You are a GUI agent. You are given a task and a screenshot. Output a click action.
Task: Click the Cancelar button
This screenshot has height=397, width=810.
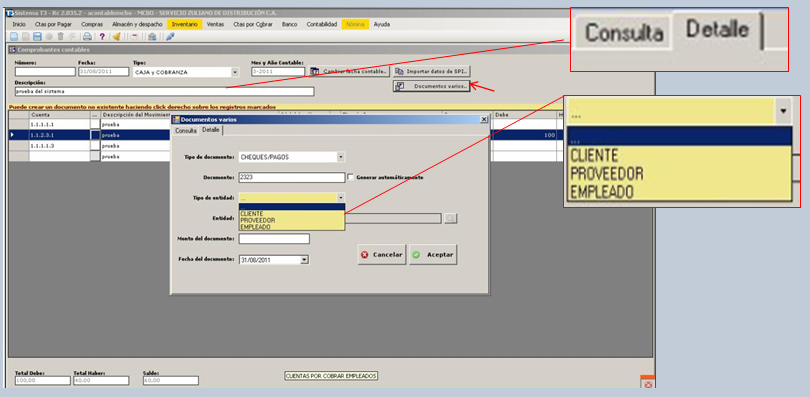tap(382, 255)
